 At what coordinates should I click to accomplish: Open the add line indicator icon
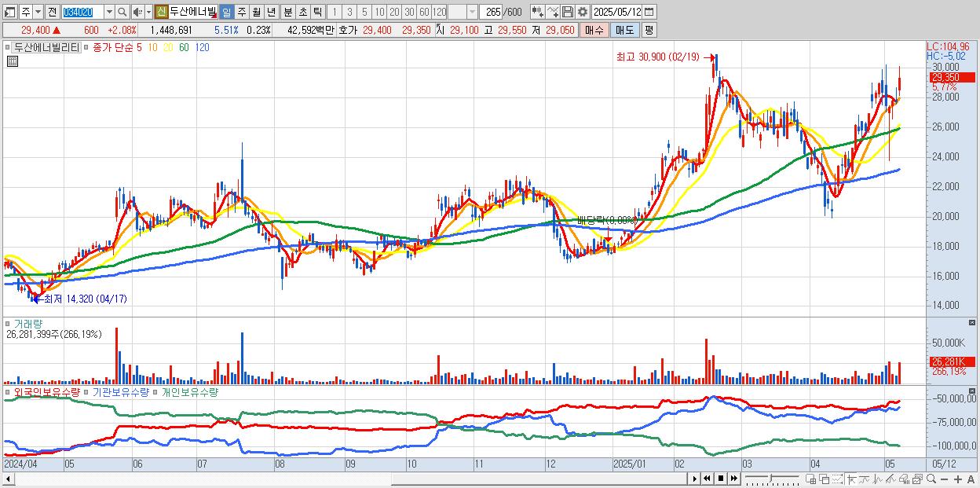[x=553, y=12]
